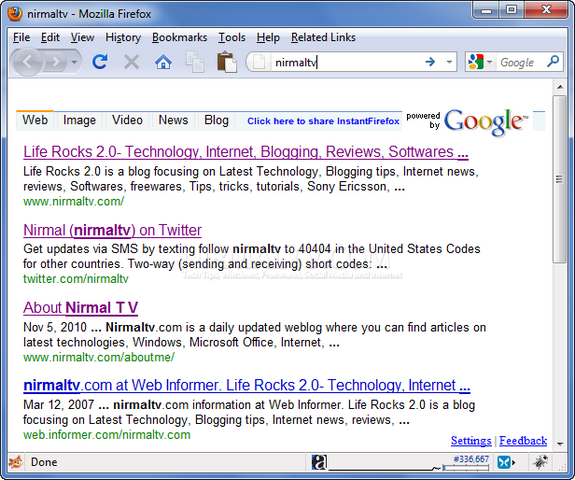This screenshot has width=575, height=480.
Task: Open the recent pages history dropdown
Action: [x=74, y=62]
